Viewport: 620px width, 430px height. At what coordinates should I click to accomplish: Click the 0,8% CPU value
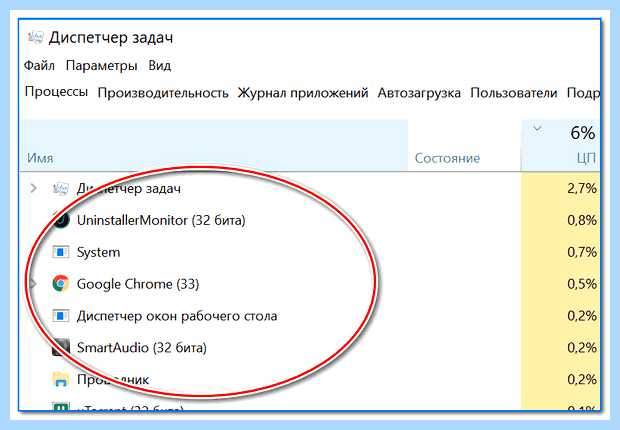(x=582, y=220)
